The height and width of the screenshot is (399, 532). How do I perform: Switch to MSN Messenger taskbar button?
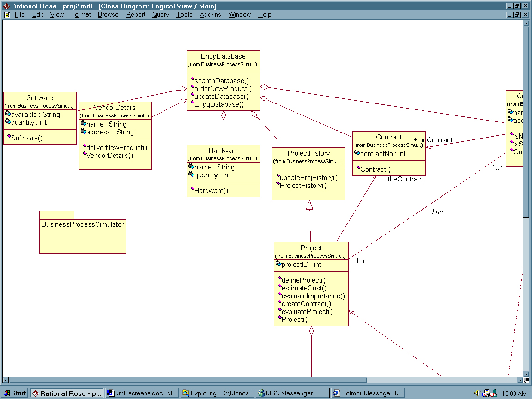(x=292, y=393)
